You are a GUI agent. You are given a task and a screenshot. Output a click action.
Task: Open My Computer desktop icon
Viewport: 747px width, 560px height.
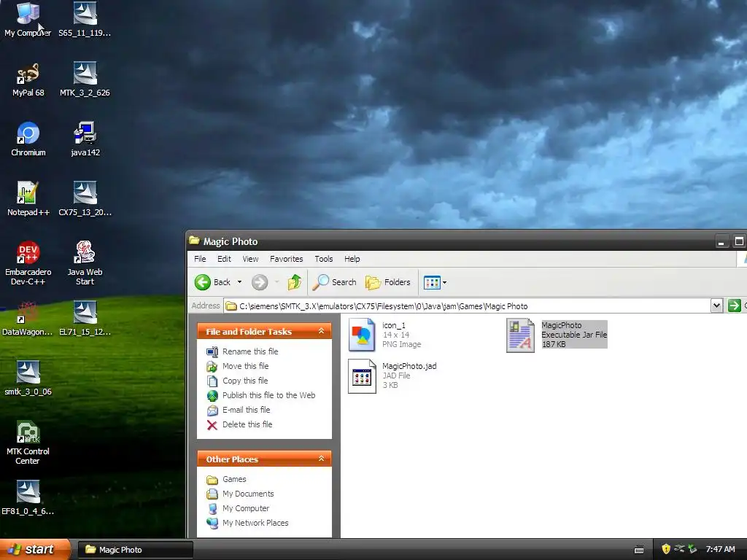coord(28,20)
